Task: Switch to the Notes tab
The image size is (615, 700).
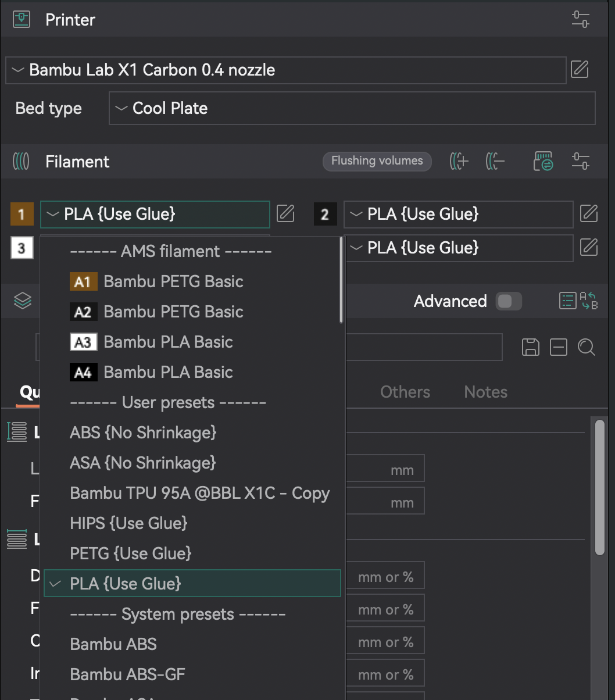Action: pyautogui.click(x=485, y=392)
